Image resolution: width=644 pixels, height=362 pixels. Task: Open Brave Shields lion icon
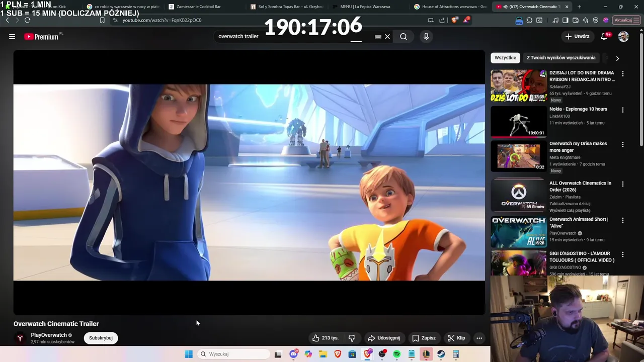point(454,20)
